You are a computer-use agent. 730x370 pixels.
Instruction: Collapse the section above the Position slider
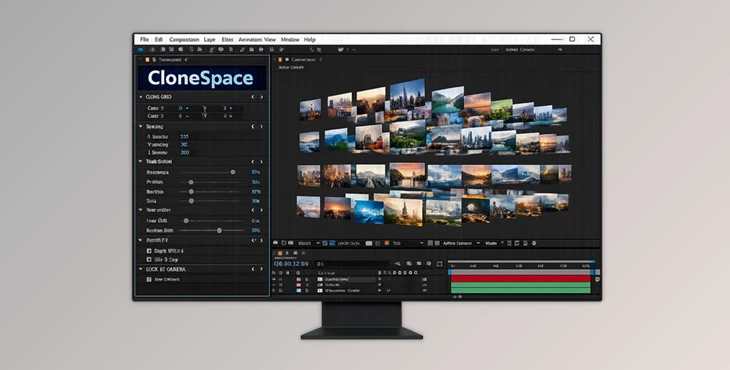tap(141, 161)
